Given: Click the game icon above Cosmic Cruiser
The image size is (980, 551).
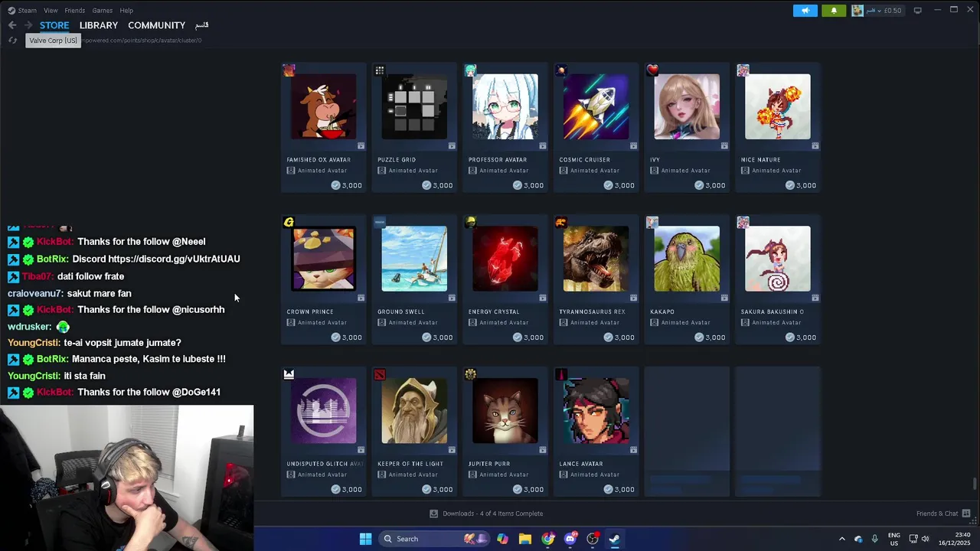Looking at the screenshot, I should (561, 70).
